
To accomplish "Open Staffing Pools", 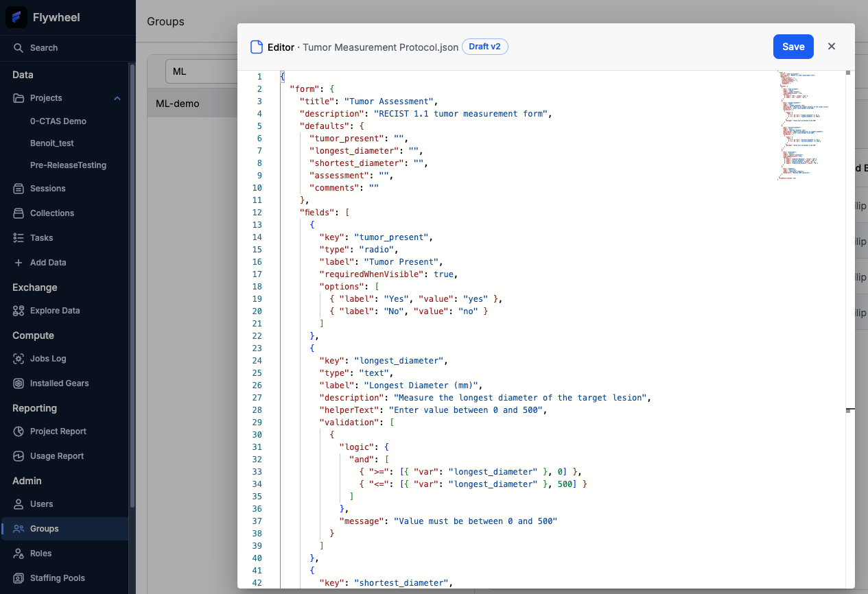I will pyautogui.click(x=57, y=578).
